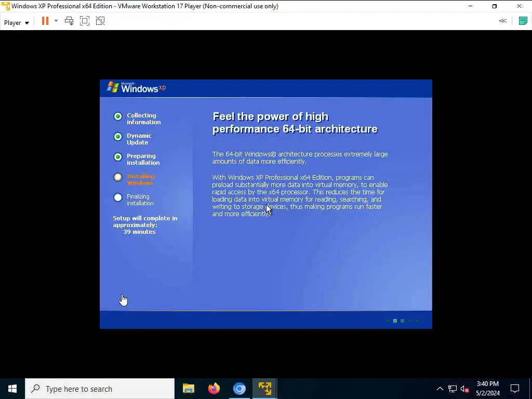Click the "Dynamic Update" label
532x399 pixels.
click(139, 139)
